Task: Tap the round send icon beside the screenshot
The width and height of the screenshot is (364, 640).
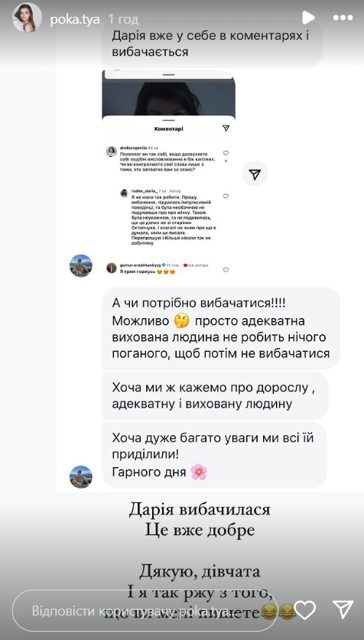Action: coord(255,174)
